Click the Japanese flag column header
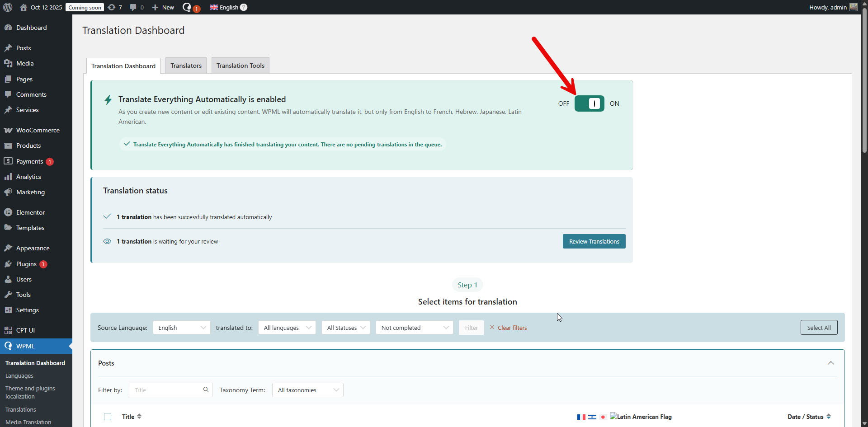868x427 pixels. pos(603,417)
